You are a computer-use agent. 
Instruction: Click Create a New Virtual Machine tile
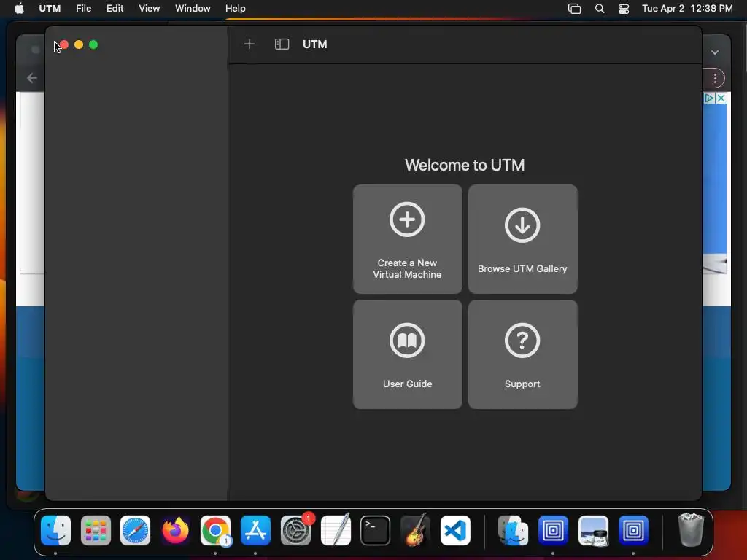pos(407,239)
